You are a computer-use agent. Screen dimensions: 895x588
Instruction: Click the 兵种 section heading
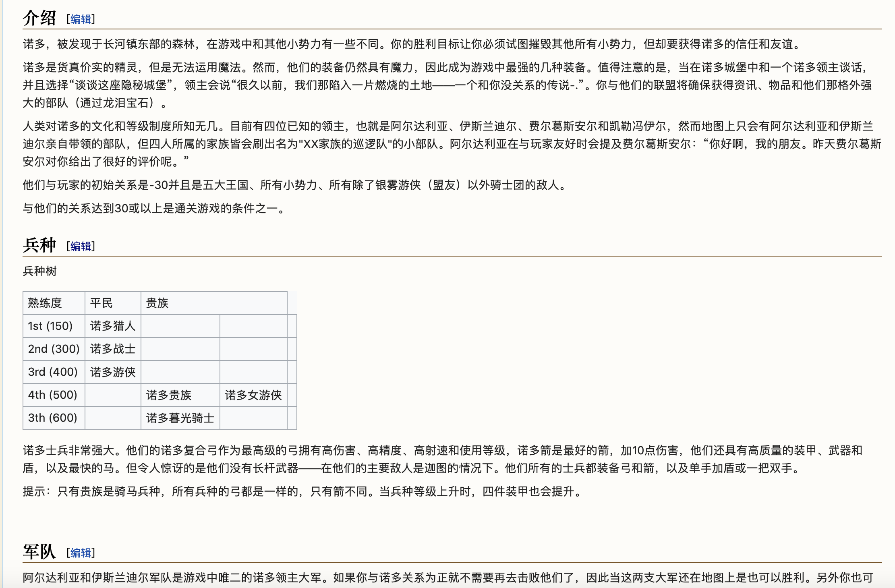(39, 245)
